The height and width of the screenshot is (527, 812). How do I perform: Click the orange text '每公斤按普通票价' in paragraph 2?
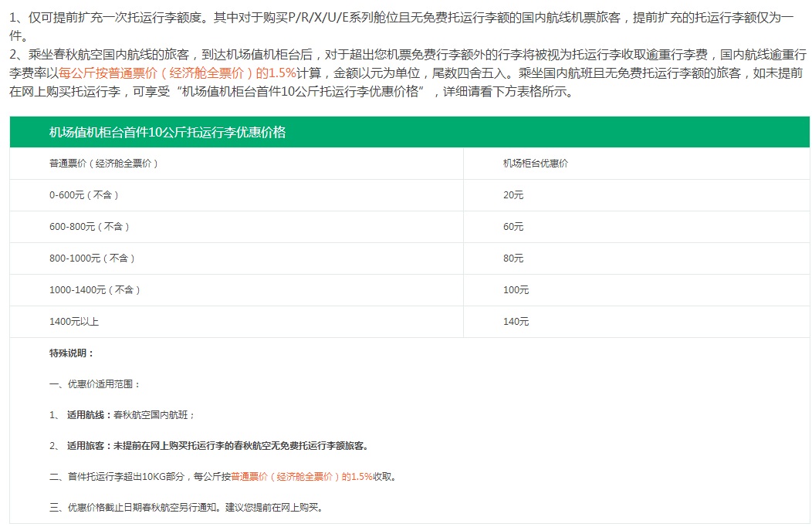point(178,73)
